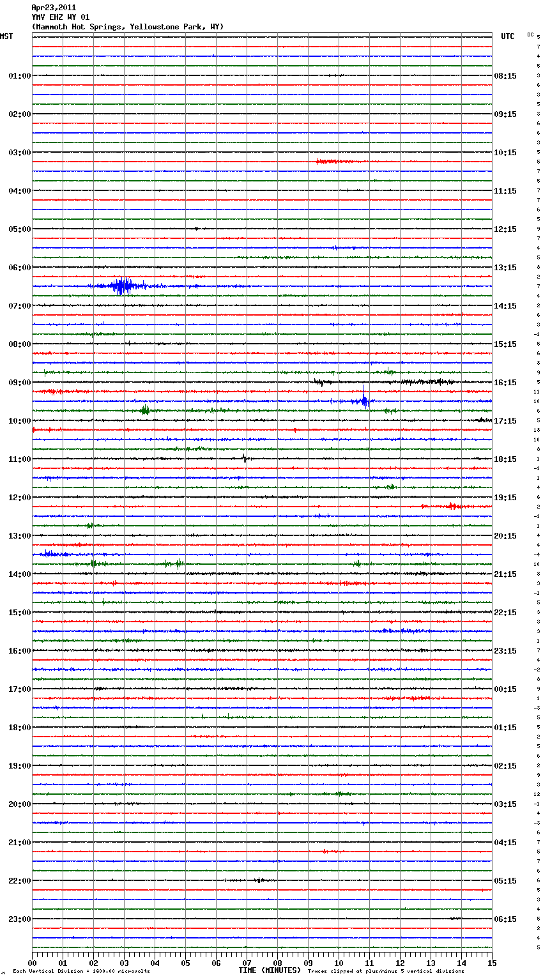
Task: Click the traces clipped footnote
Action: (386, 971)
